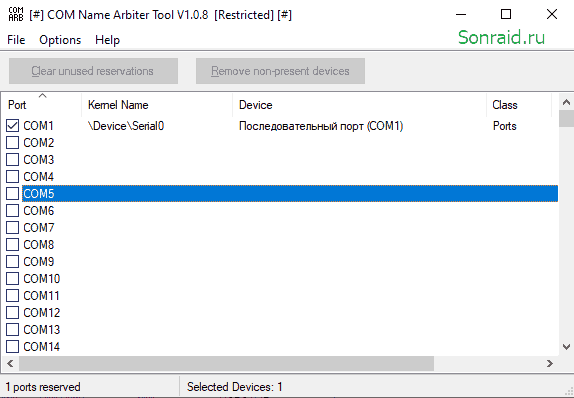Select the COM1 port label
Screen dimensions: 574x398
(38, 126)
